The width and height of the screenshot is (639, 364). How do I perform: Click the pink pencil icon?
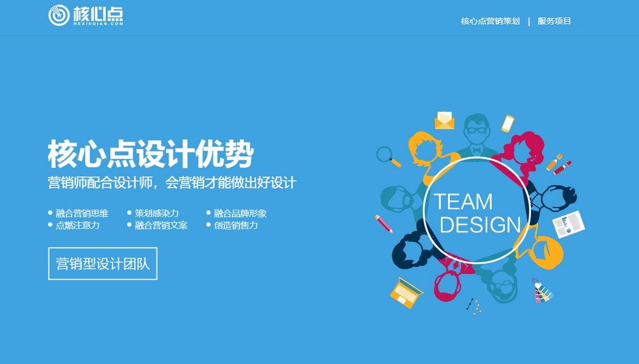click(x=383, y=224)
